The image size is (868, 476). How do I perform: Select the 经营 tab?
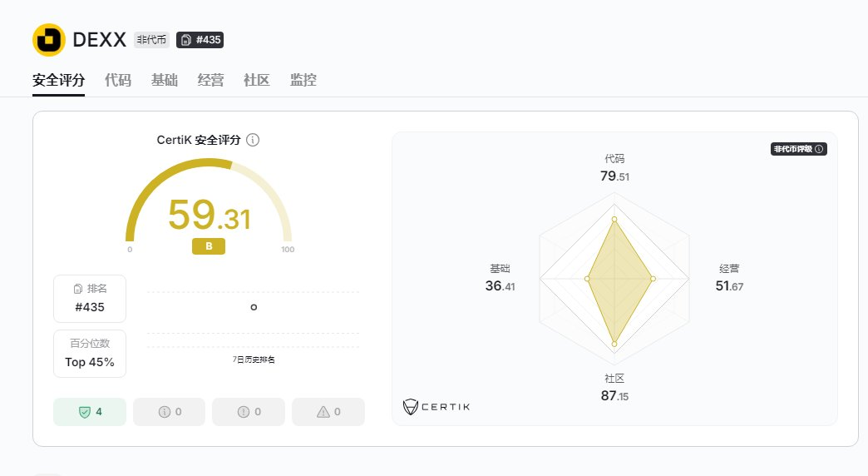211,81
